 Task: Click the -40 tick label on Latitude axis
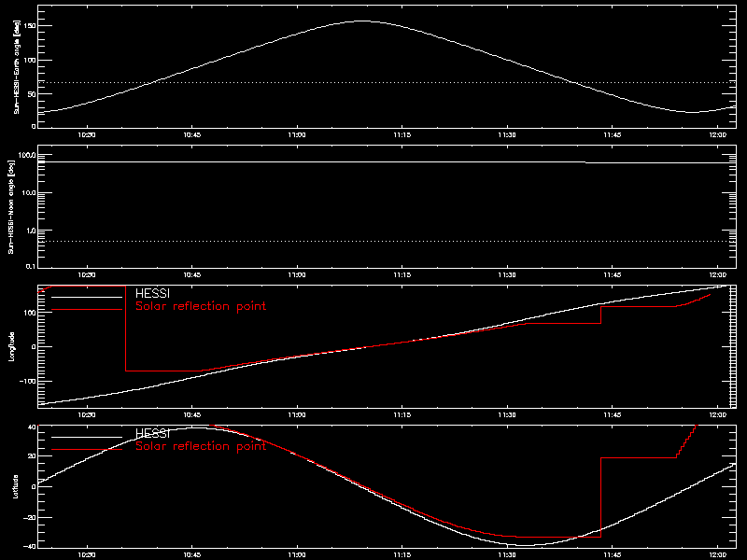(30, 546)
